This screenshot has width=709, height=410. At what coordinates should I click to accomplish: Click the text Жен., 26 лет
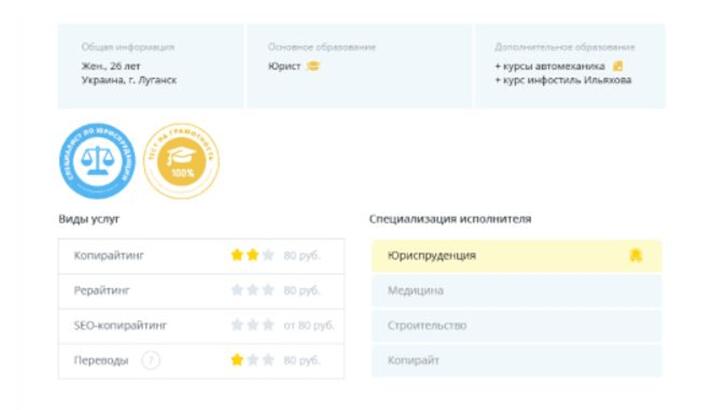111,66
